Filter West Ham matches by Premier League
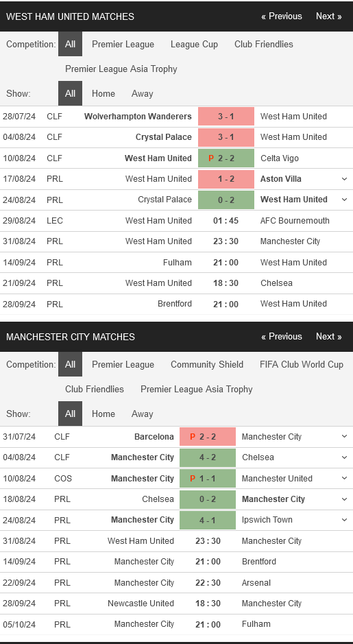Screen dimensions: 353x644 click(123, 45)
